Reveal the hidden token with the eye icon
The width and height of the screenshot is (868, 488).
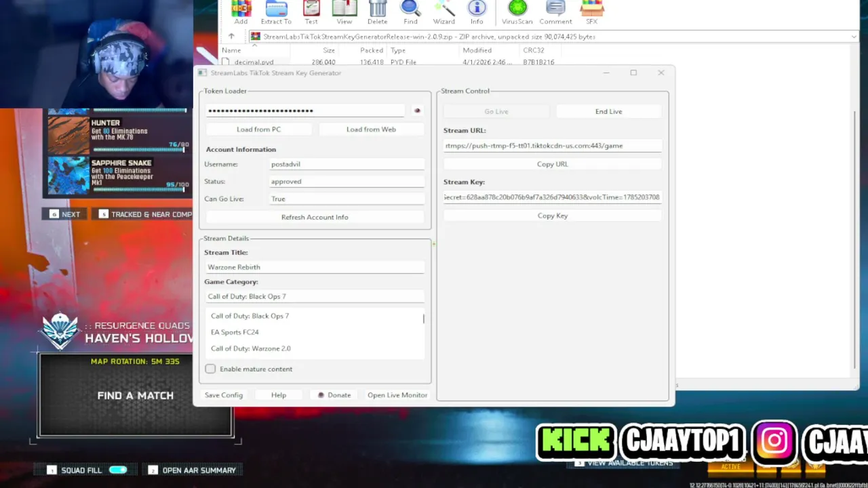[417, 110]
